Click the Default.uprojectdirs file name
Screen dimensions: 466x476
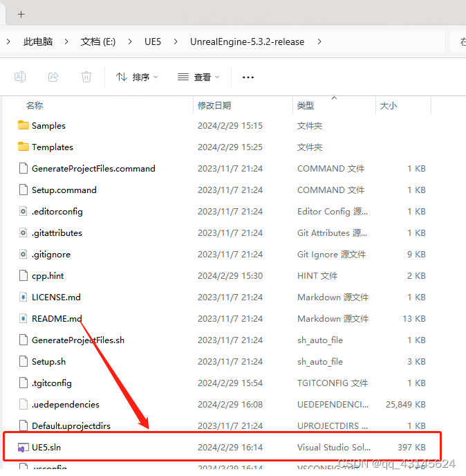click(71, 426)
